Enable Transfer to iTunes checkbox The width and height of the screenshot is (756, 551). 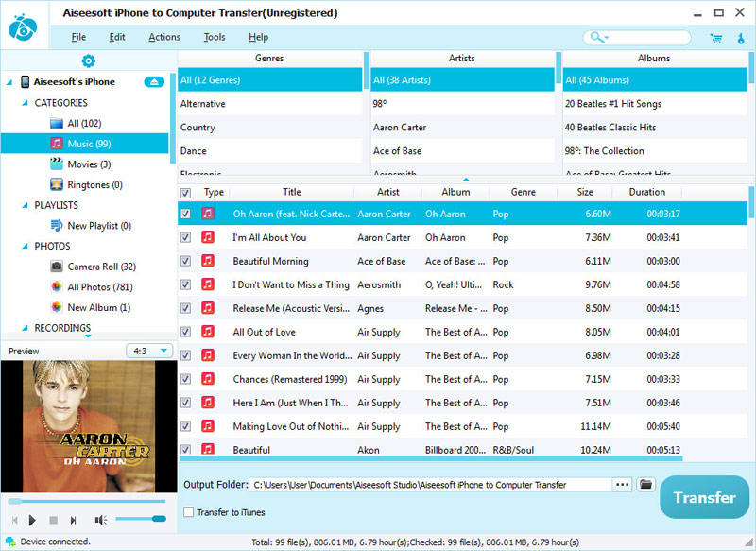188,512
